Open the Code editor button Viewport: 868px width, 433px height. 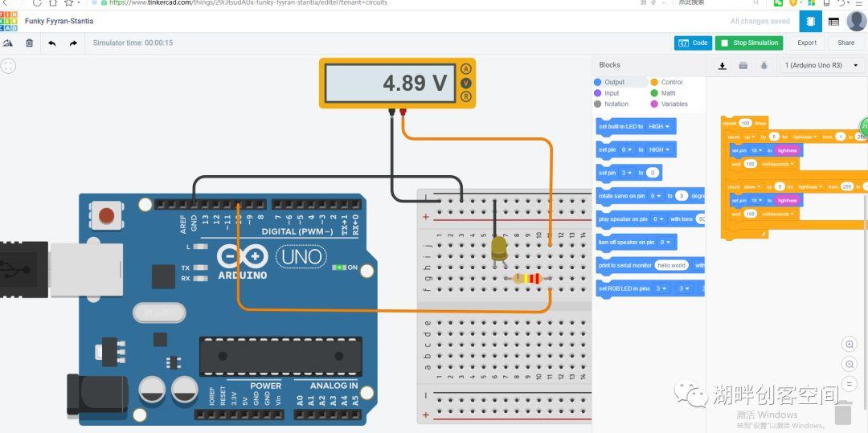click(693, 43)
